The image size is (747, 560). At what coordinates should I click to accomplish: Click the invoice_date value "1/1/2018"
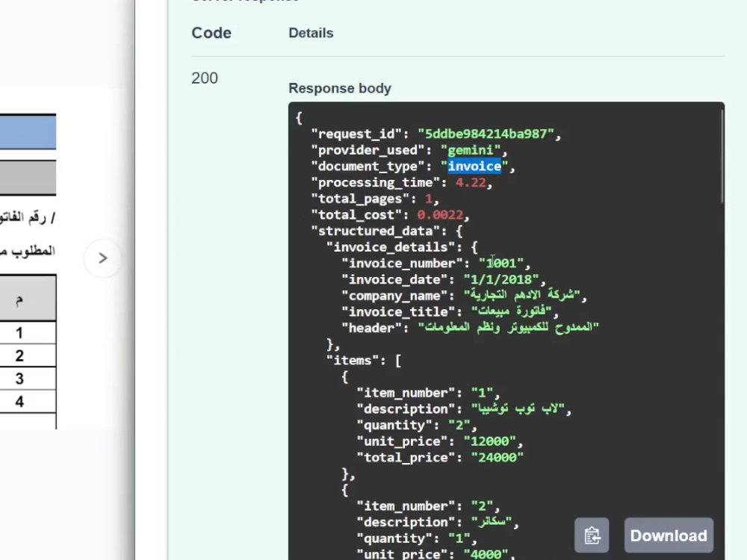pos(501,279)
